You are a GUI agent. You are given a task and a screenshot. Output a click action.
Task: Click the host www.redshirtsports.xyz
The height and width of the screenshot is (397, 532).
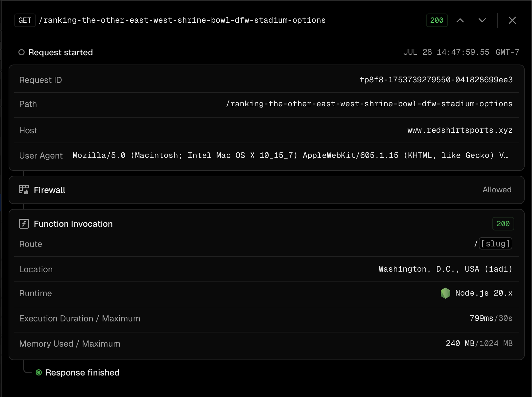pos(460,130)
